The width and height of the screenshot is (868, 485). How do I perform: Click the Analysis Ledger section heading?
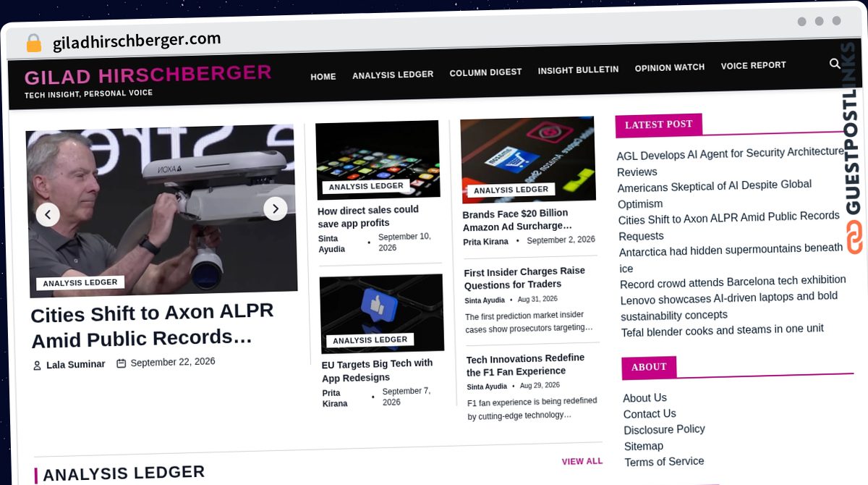coord(124,473)
